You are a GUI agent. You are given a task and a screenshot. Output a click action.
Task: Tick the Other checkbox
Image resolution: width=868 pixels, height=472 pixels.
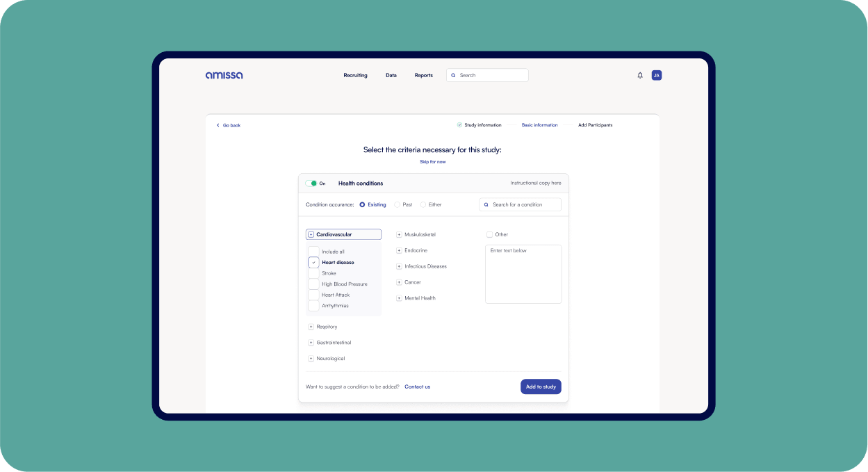tap(490, 235)
